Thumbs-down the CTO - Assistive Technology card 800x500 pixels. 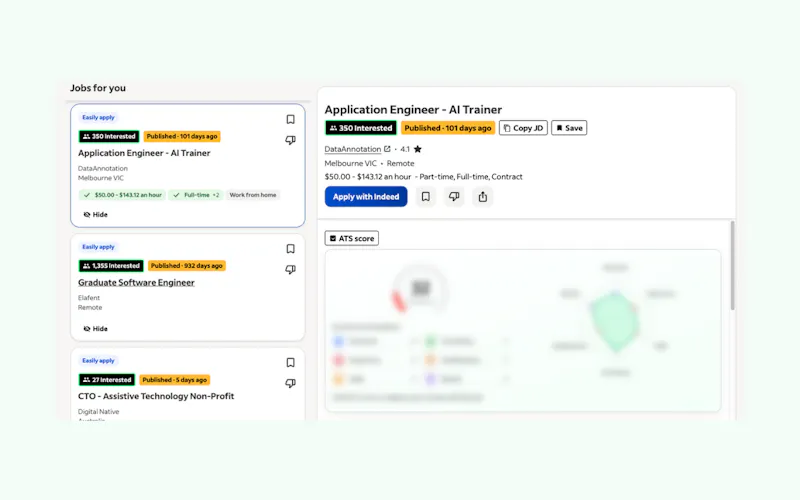pyautogui.click(x=290, y=383)
